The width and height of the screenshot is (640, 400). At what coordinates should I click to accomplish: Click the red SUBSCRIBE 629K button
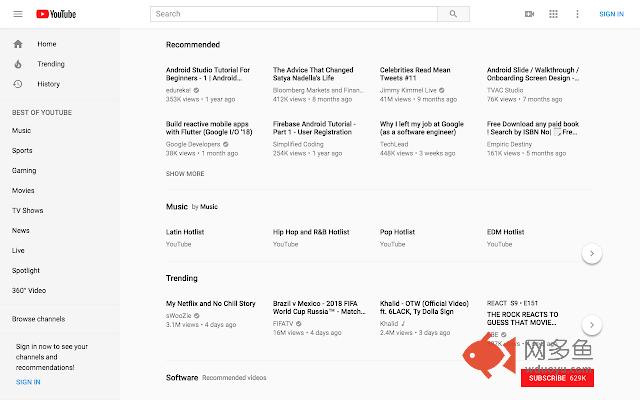click(x=557, y=378)
